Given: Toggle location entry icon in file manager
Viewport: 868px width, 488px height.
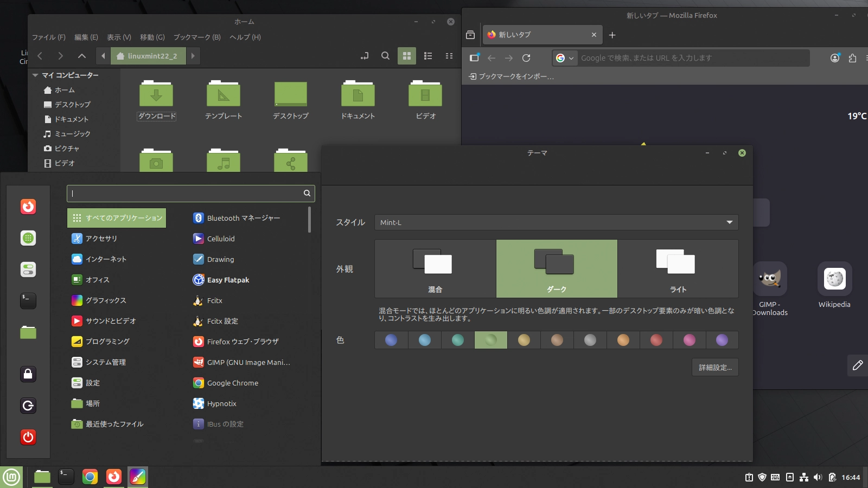Looking at the screenshot, I should (365, 56).
